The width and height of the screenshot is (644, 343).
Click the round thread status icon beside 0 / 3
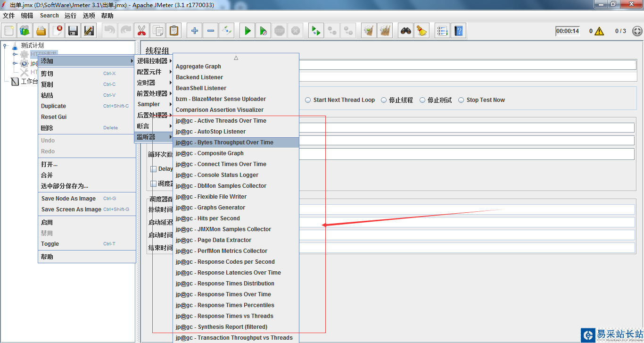[637, 31]
